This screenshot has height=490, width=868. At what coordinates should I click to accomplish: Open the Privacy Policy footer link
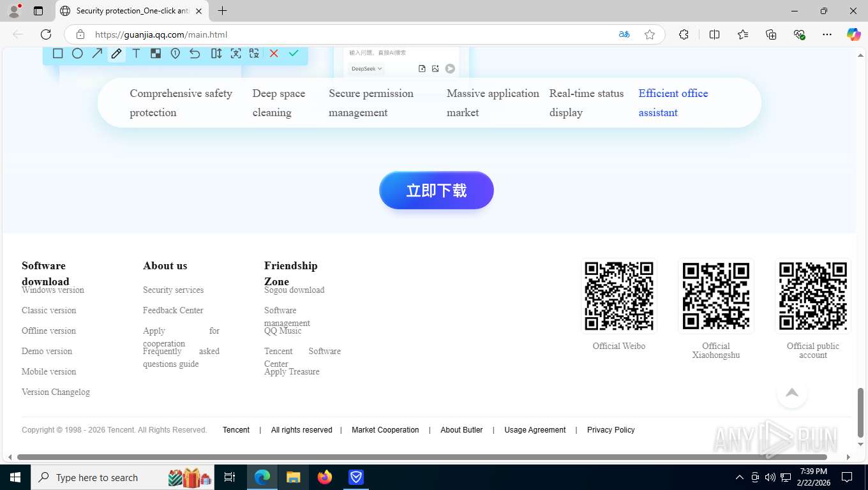point(611,430)
